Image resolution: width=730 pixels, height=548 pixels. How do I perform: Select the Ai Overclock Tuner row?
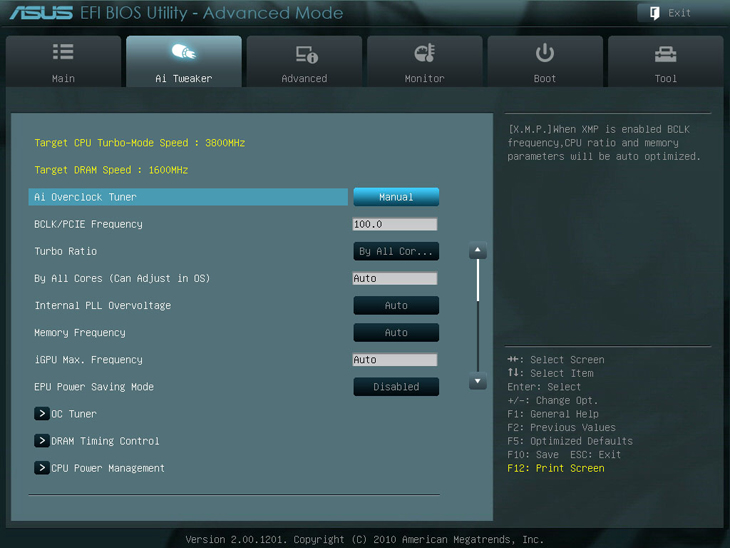188,198
